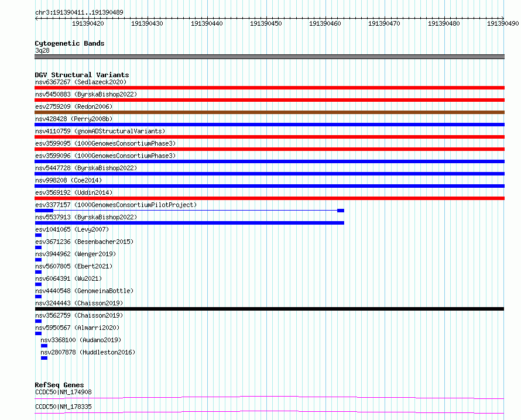Click the red bar of nsv6367267
The width and height of the screenshot is (521, 420).
click(269, 88)
